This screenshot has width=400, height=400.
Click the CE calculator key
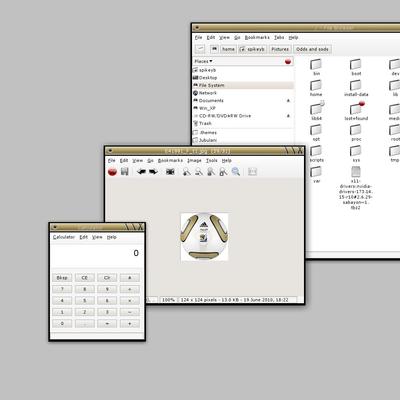tap(85, 278)
